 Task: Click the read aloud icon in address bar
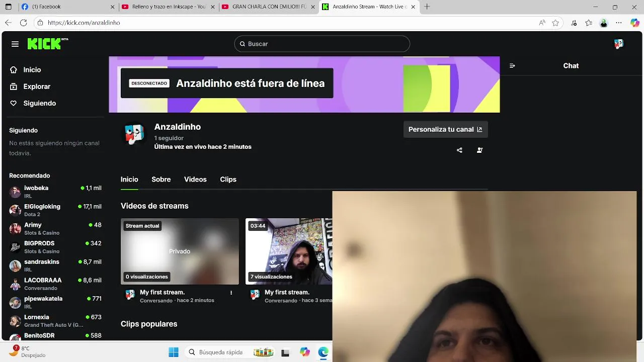coord(542,23)
